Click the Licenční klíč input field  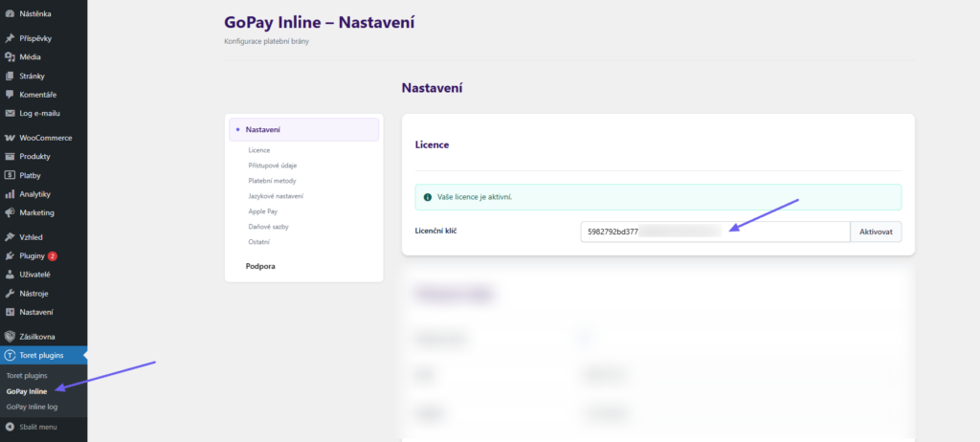(x=715, y=232)
